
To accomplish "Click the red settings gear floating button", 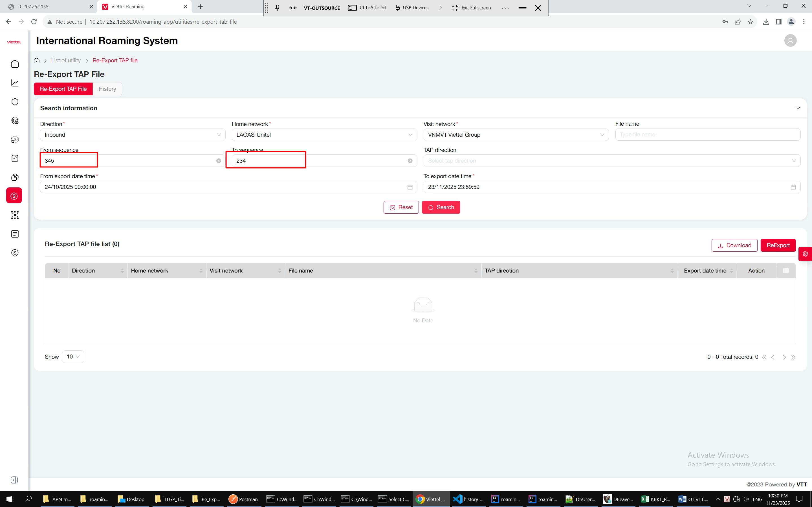I will point(805,254).
